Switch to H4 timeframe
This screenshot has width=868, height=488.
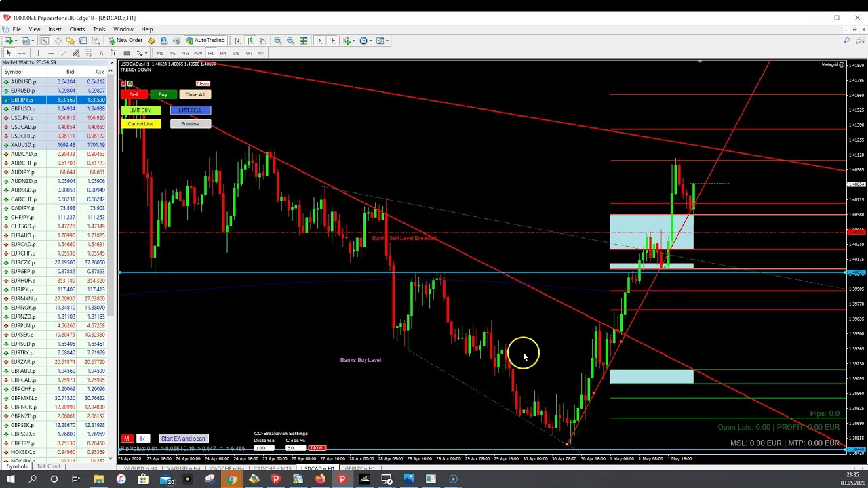[x=223, y=53]
